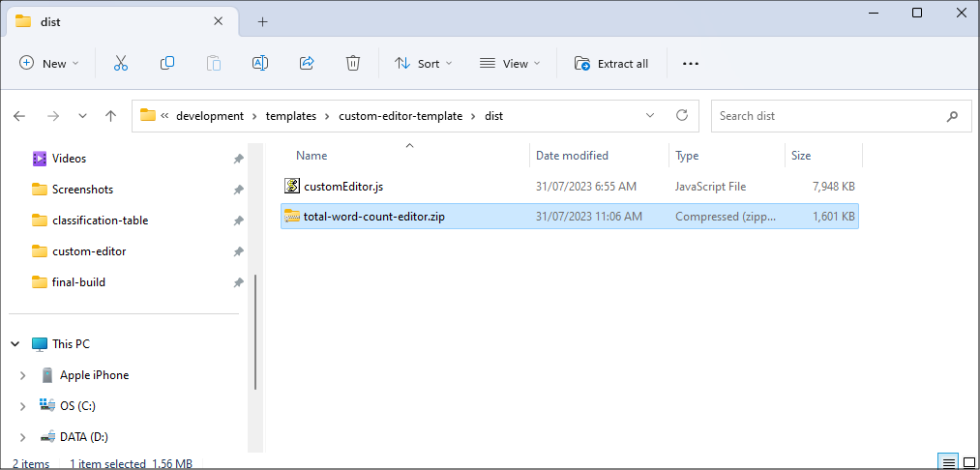
Task: Click the zip folder icon
Action: [x=292, y=217]
